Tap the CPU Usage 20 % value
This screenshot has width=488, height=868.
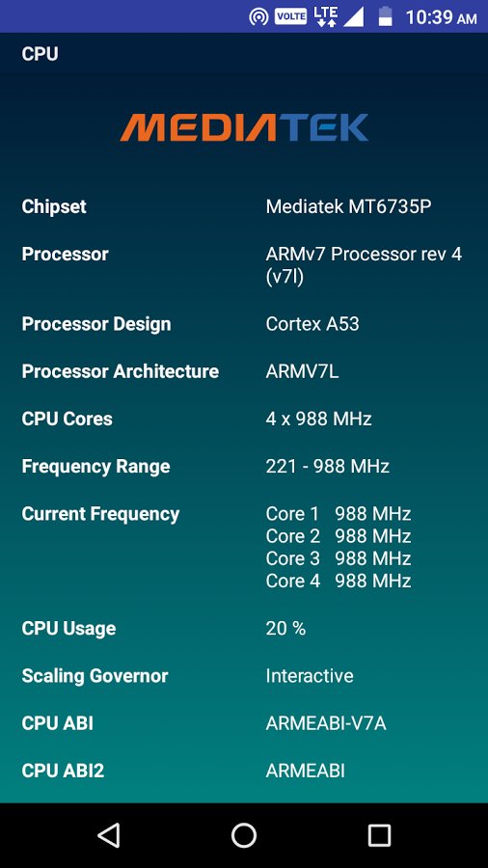pos(285,629)
